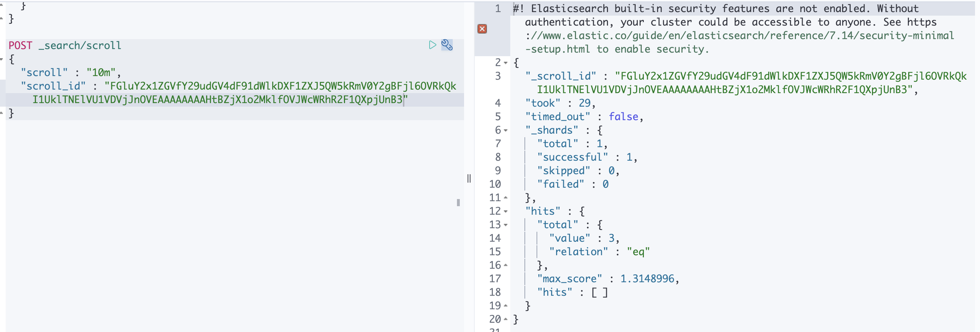This screenshot has width=980, height=332.
Task: Click the "value" key with 3
Action: pyautogui.click(x=570, y=239)
